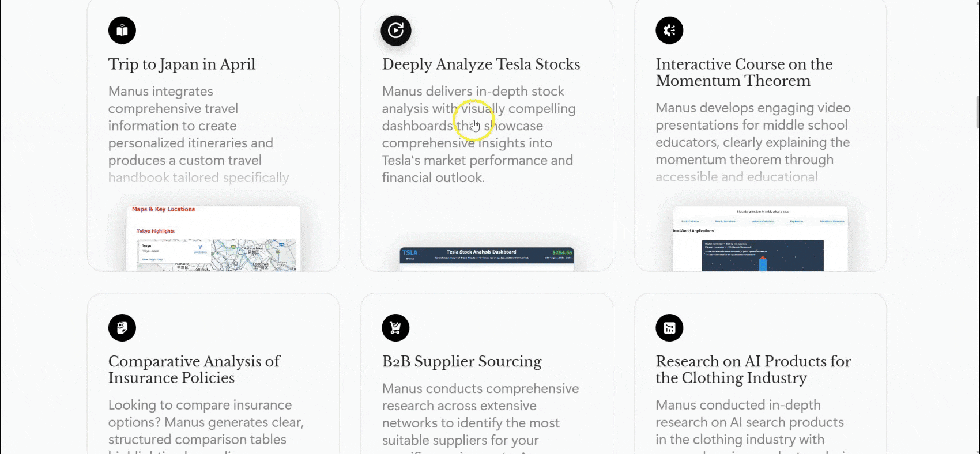Click the page vertical scrollbar thumb
Image resolution: width=980 pixels, height=454 pixels.
point(977,112)
